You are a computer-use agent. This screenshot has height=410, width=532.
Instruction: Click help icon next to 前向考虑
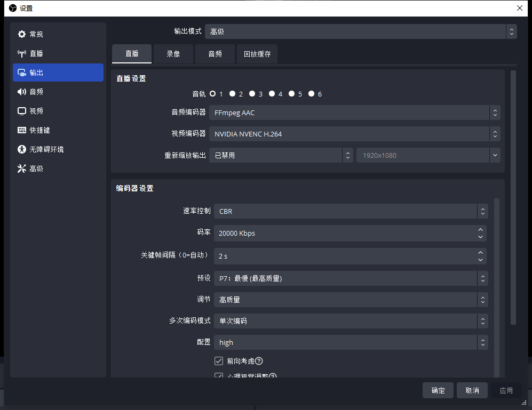pyautogui.click(x=259, y=361)
